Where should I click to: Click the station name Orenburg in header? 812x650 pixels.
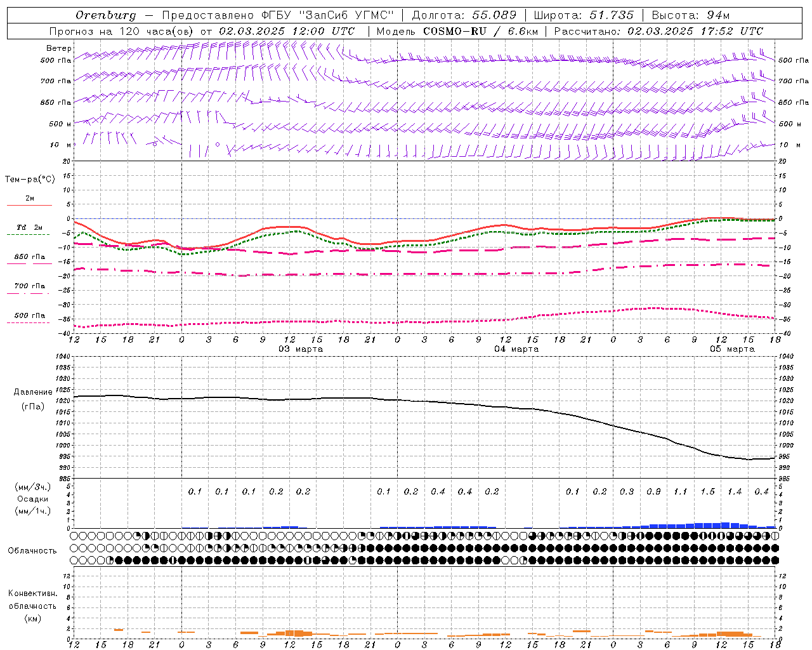pos(106,15)
